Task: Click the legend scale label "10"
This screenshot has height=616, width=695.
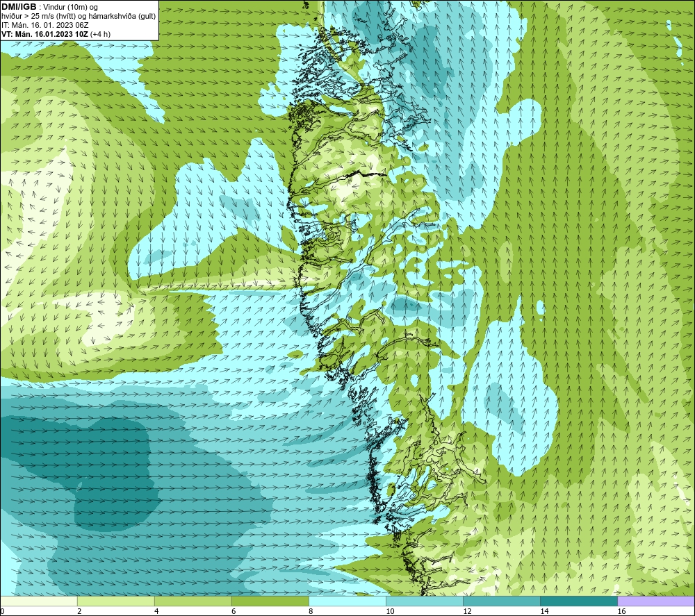Action: (x=390, y=611)
